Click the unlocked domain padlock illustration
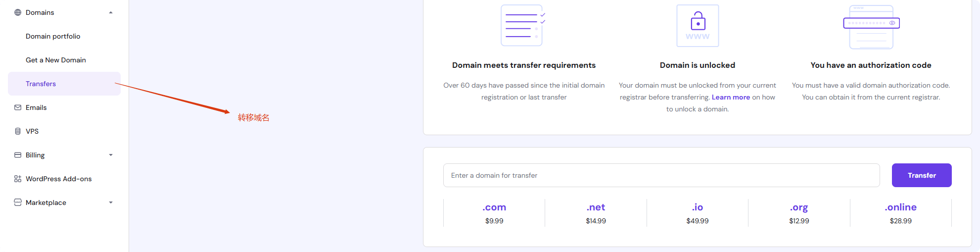 698,26
